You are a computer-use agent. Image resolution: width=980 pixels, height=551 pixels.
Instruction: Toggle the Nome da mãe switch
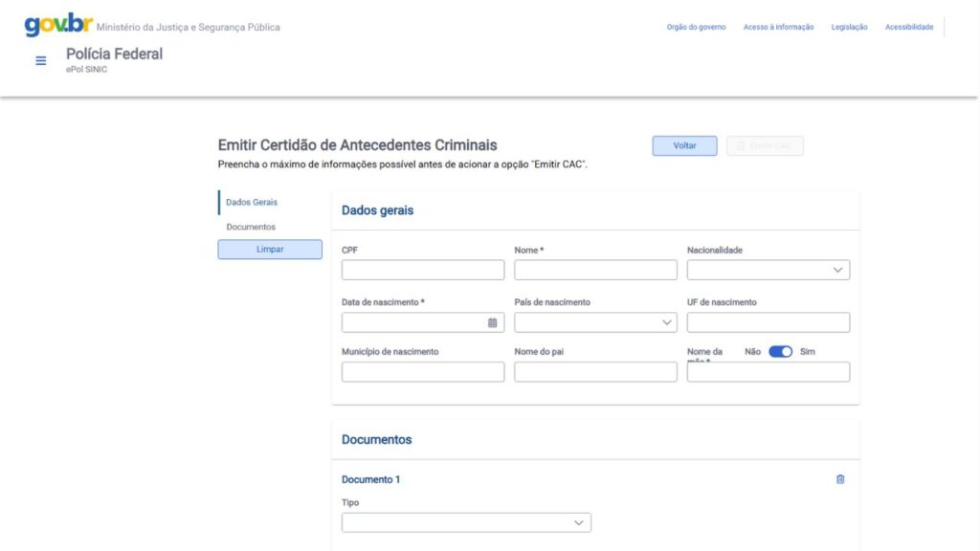click(x=781, y=351)
